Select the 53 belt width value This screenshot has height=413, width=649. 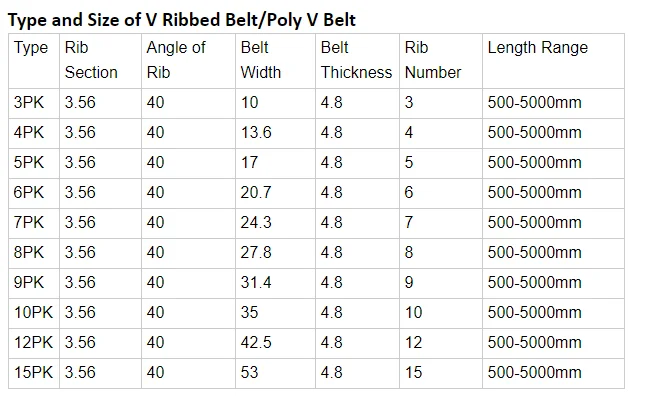(250, 372)
